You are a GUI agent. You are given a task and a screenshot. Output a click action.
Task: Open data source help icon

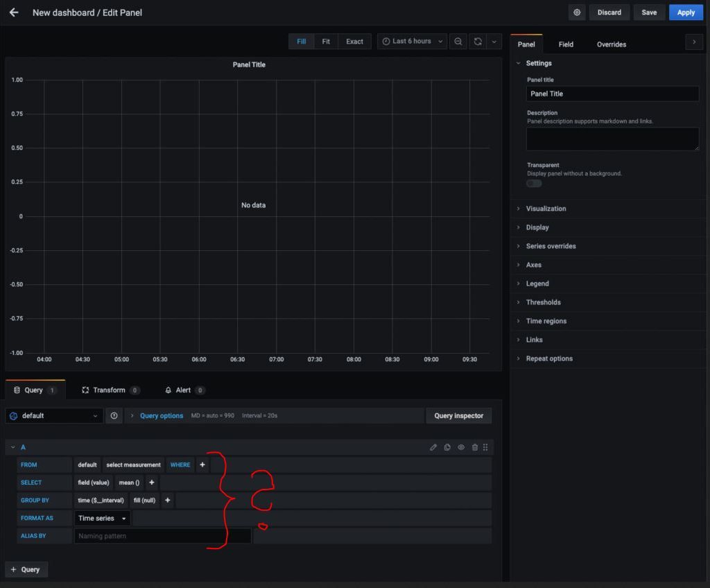(x=114, y=415)
